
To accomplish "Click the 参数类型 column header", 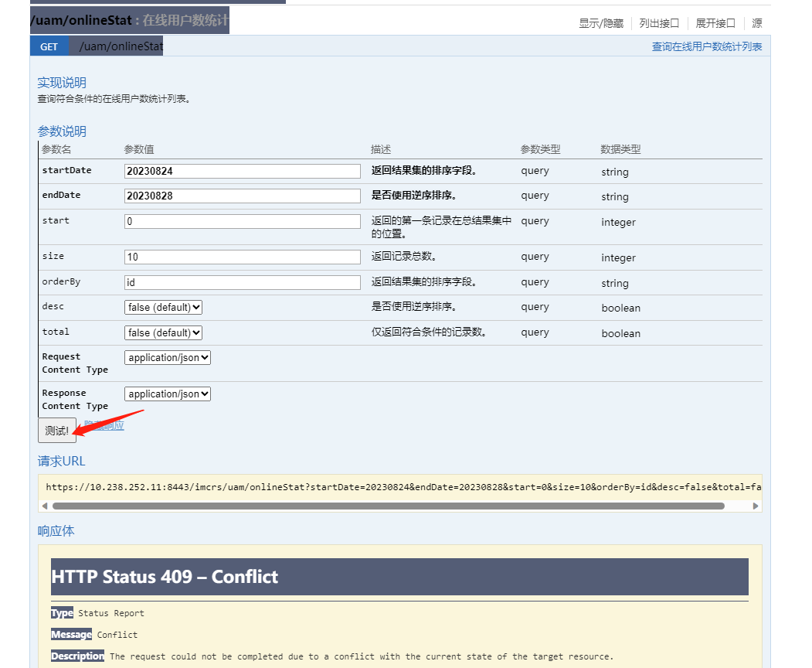I will (540, 149).
